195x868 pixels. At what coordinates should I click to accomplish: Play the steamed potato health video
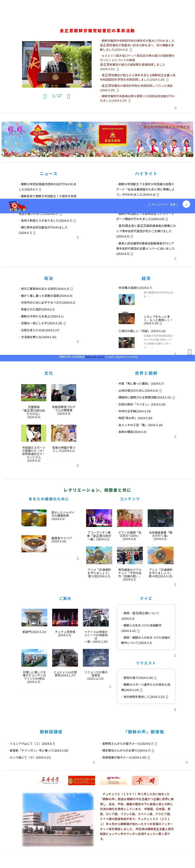point(34,518)
